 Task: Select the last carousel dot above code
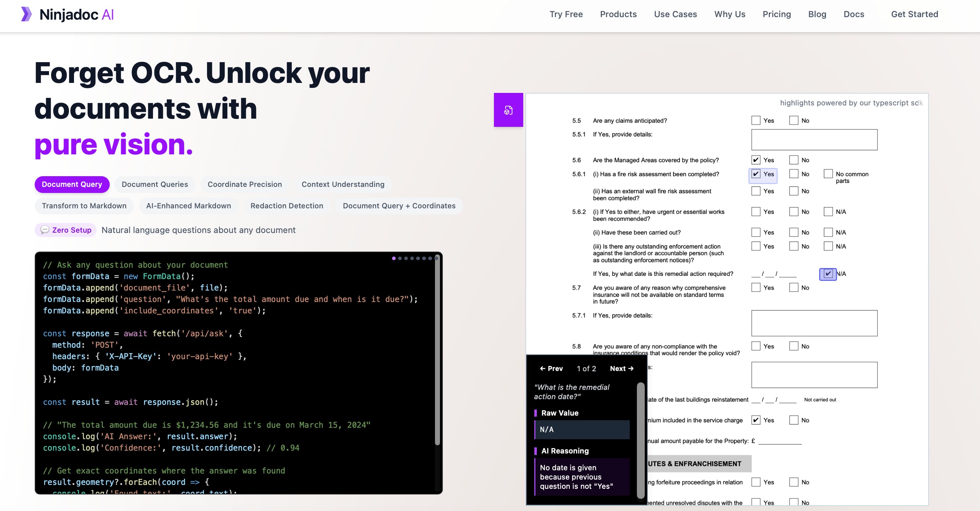tap(436, 258)
